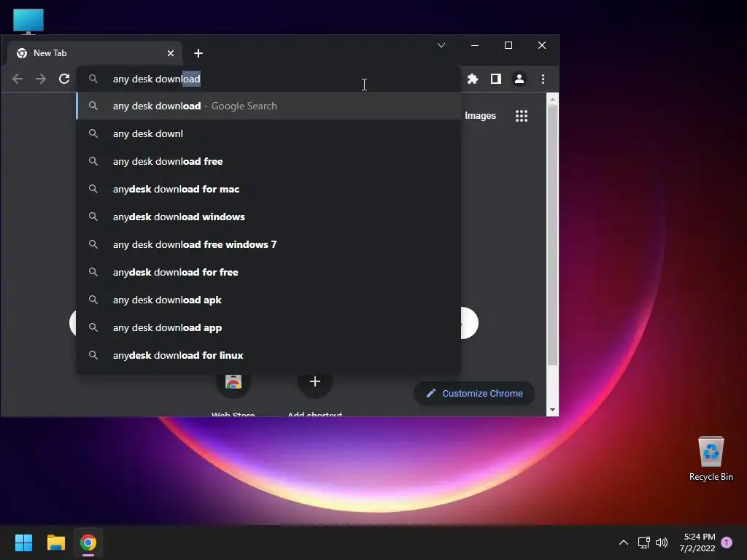Click the Customize Chrome button
Viewport: 747px width, 560px height.
click(474, 393)
